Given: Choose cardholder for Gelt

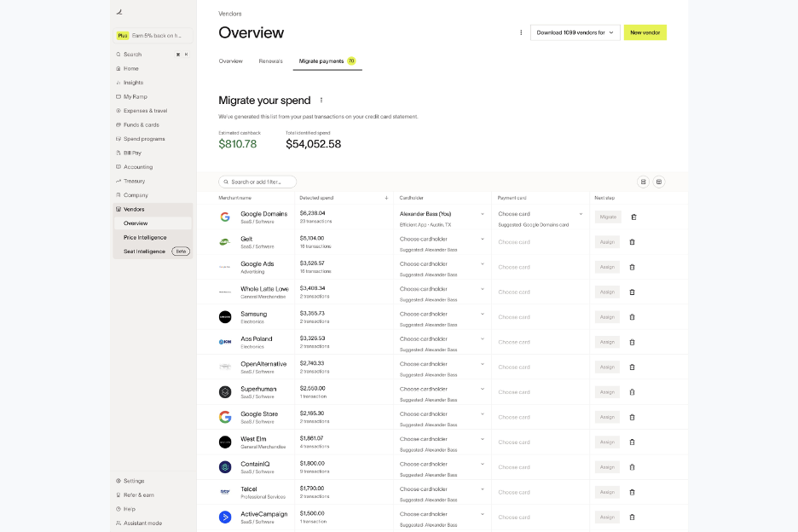Looking at the screenshot, I should click(442, 239).
